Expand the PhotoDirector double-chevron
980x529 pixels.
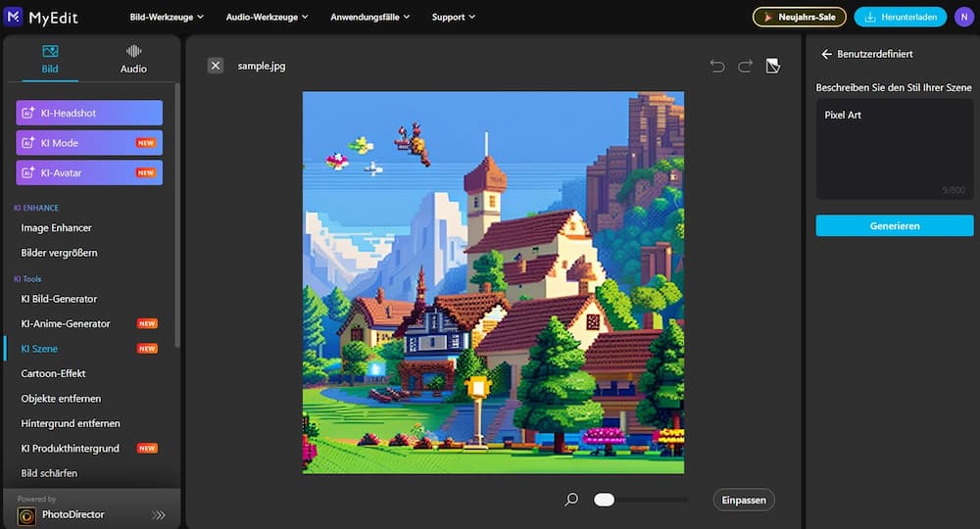159,515
